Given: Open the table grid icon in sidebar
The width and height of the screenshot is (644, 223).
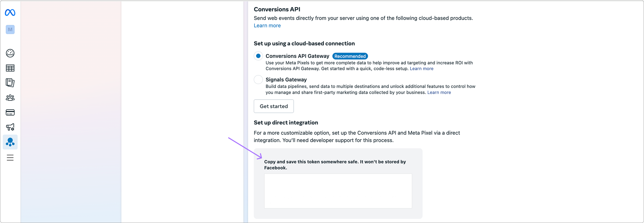Looking at the screenshot, I should point(10,68).
